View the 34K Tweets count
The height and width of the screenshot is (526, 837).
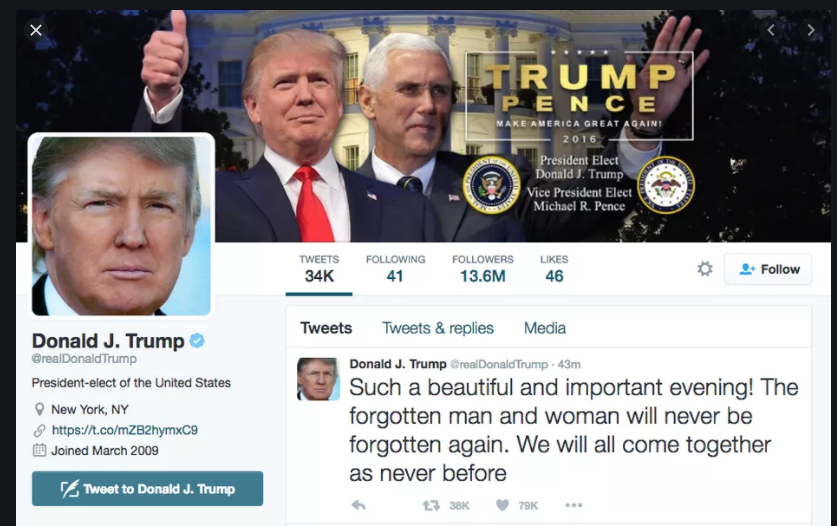[319, 269]
